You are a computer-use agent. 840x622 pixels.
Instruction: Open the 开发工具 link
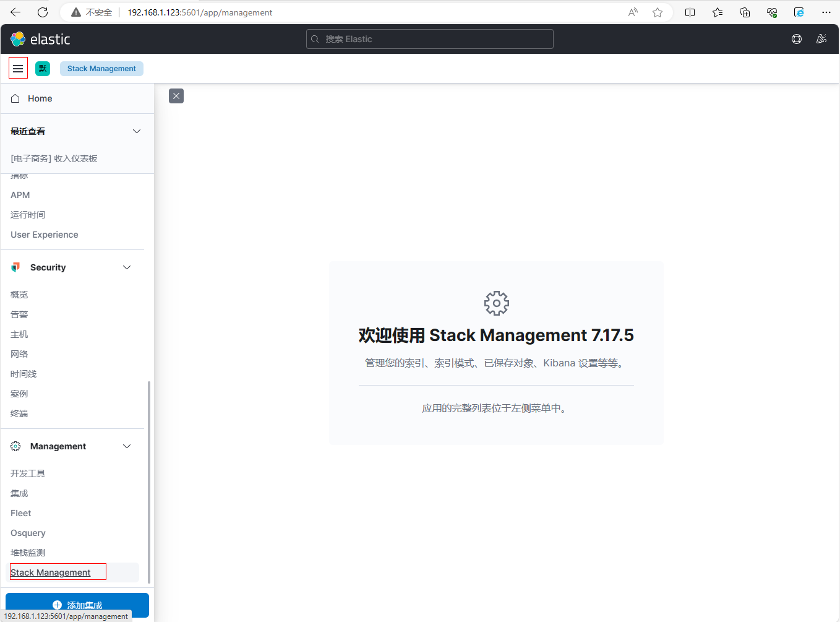pyautogui.click(x=28, y=473)
